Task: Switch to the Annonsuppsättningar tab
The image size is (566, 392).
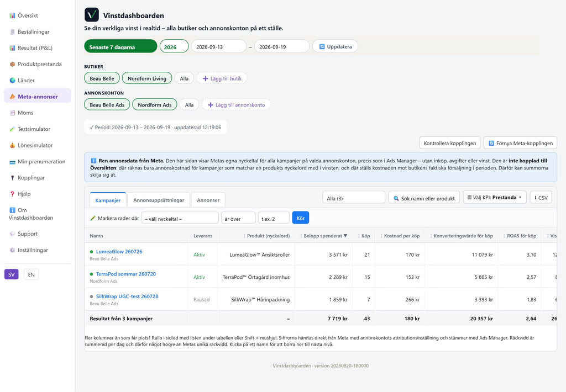Action: point(159,200)
